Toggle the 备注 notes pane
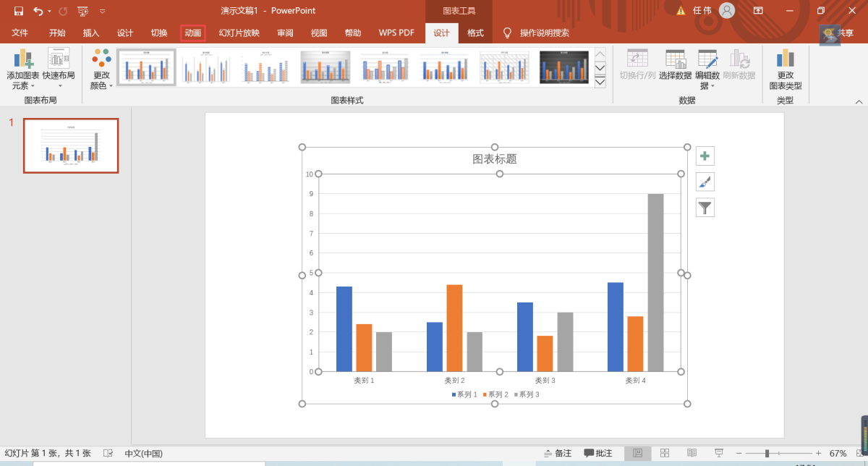The height and width of the screenshot is (466, 868). [558, 453]
